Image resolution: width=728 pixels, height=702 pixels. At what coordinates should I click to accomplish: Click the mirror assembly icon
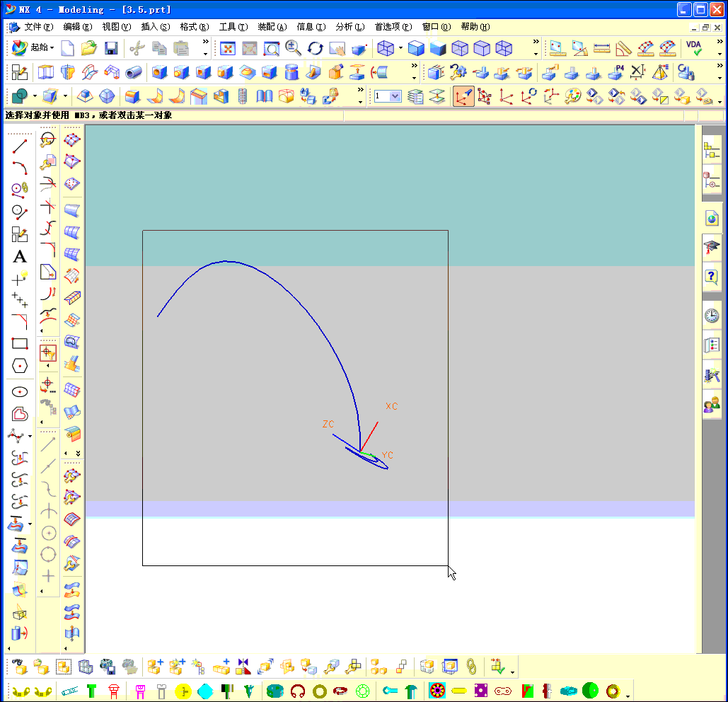[243, 667]
